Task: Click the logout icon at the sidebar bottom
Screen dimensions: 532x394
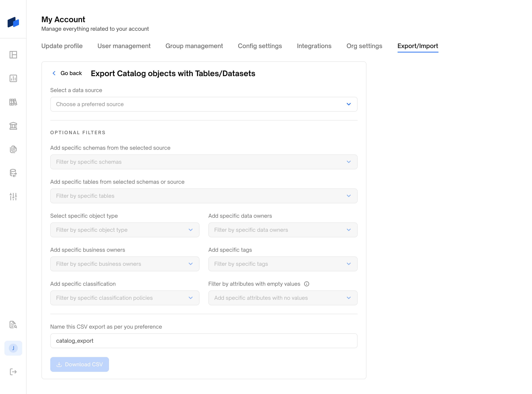Action: 13,372
